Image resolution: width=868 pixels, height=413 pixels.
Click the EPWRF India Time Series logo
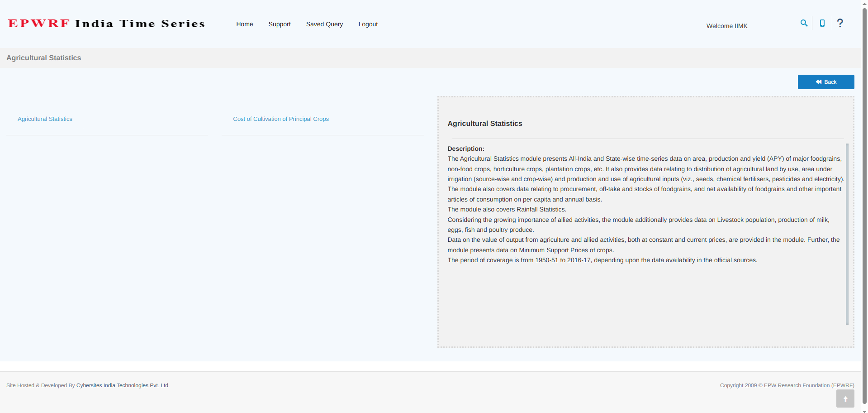106,24
